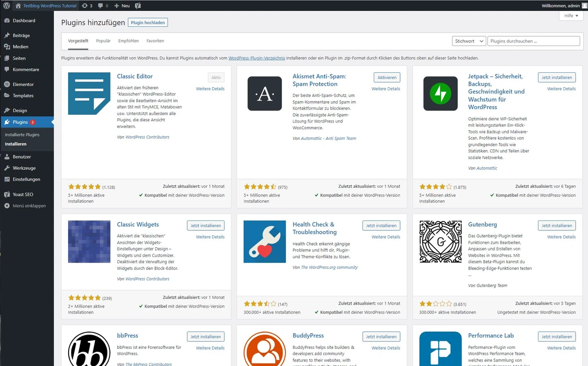The width and height of the screenshot is (588, 366).
Task: Switch to the Populär tab
Action: point(103,41)
